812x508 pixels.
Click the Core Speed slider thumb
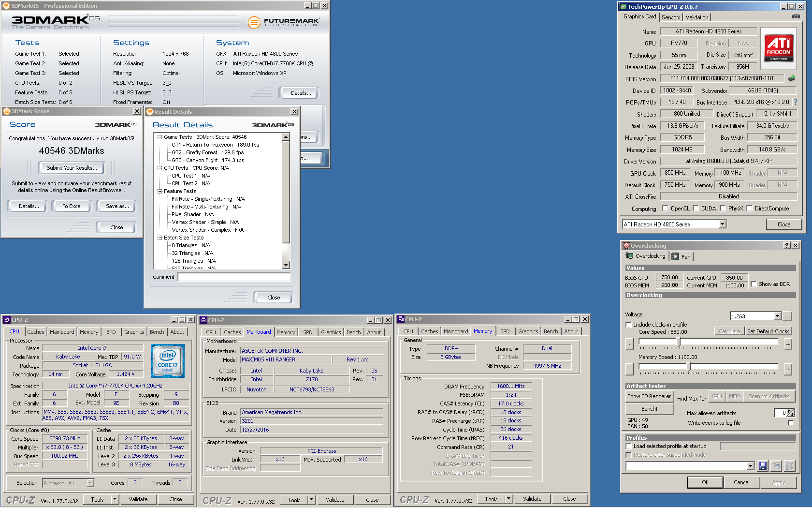[679, 342]
